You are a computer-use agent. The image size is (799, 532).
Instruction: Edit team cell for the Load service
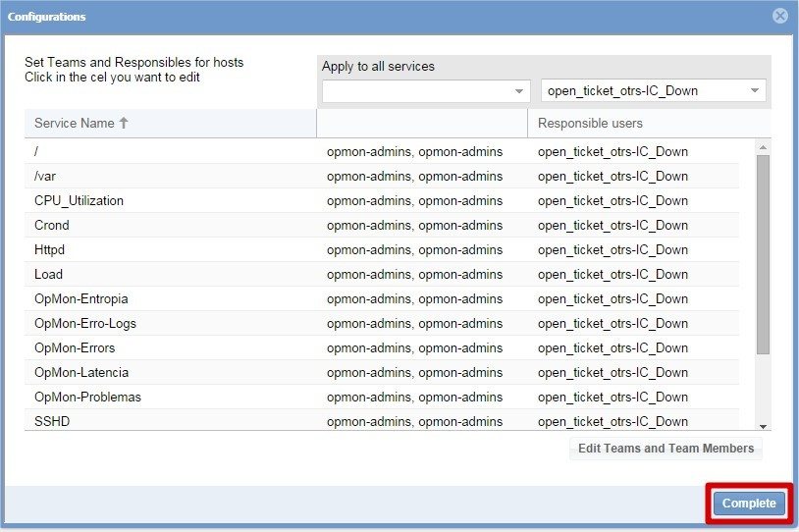(414, 275)
